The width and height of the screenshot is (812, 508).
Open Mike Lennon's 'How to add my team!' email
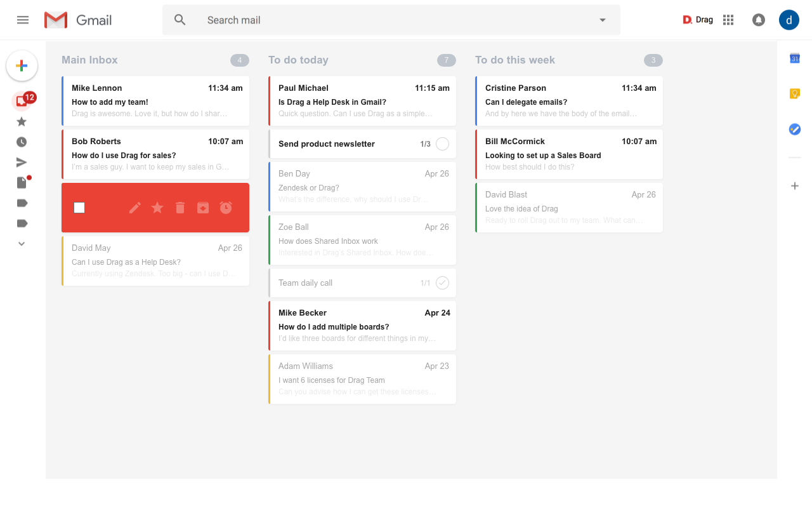[155, 101]
